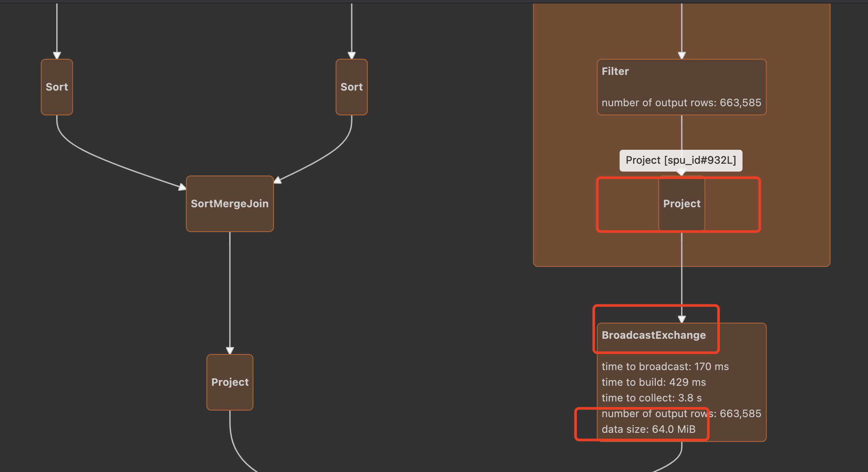
Task: Click Filter's 'number of output rows: 663,585' text
Action: [x=682, y=103]
